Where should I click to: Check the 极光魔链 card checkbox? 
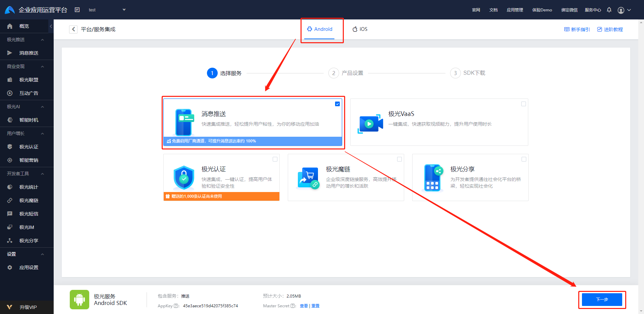tap(399, 159)
